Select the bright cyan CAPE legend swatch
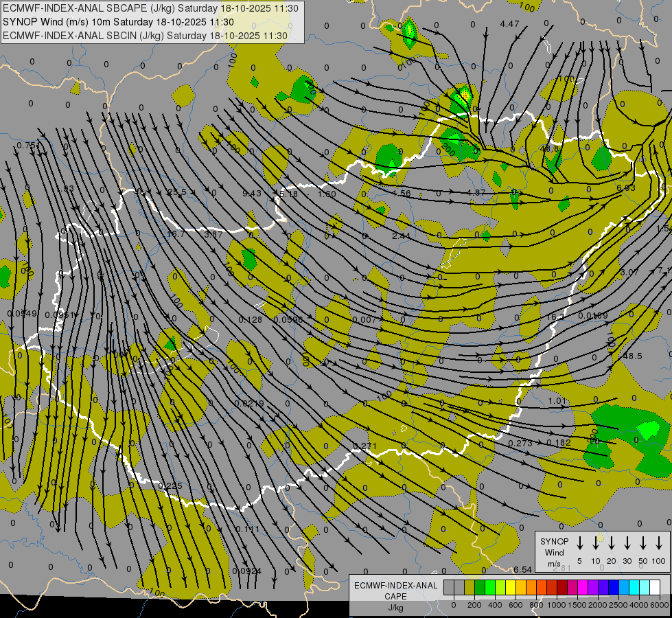The height and width of the screenshot is (618, 672). pos(634,587)
